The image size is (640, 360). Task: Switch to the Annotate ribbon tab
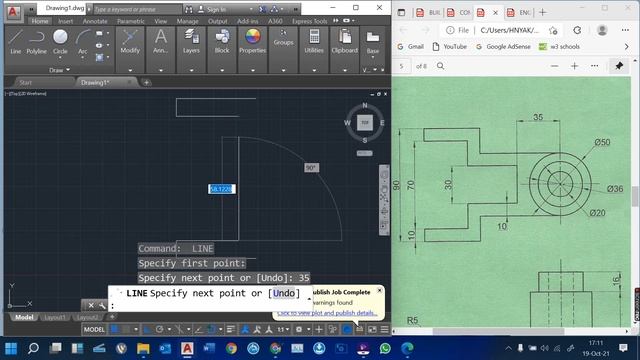click(95, 21)
